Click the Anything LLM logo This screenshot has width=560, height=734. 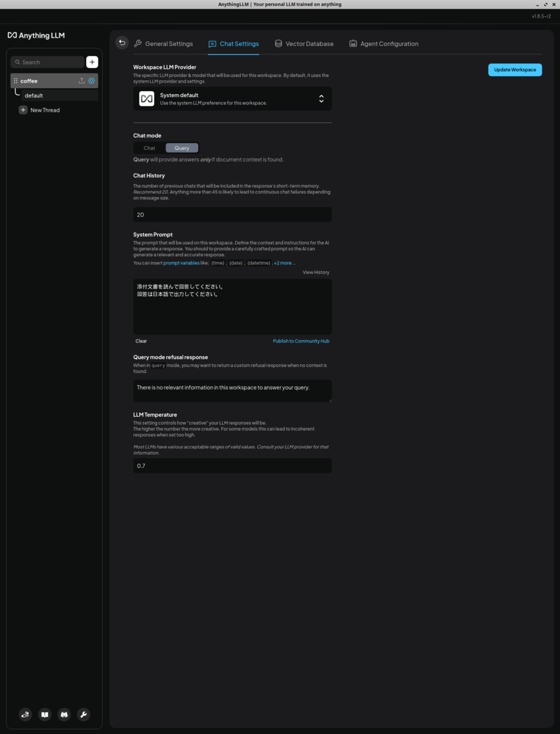35,35
